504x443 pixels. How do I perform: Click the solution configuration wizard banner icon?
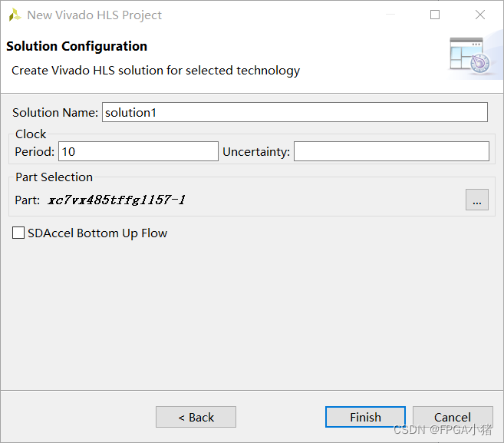click(x=470, y=55)
